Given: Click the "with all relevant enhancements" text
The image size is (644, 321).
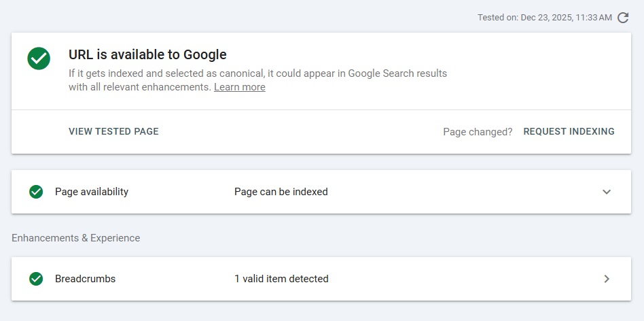Looking at the screenshot, I should tap(139, 87).
